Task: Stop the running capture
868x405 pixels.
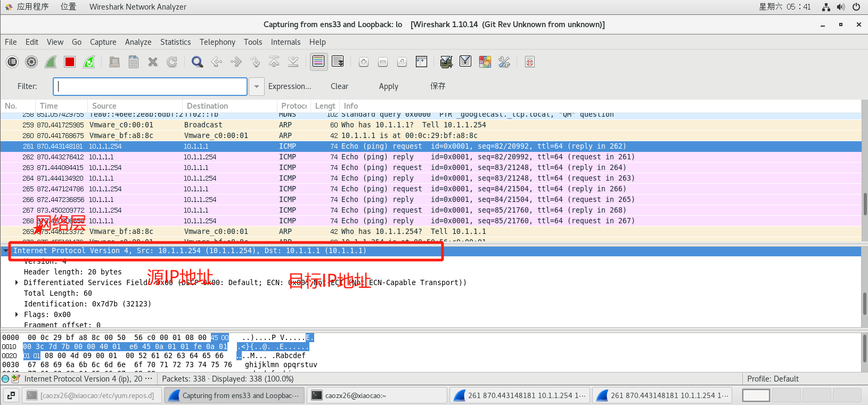Action: 70,62
